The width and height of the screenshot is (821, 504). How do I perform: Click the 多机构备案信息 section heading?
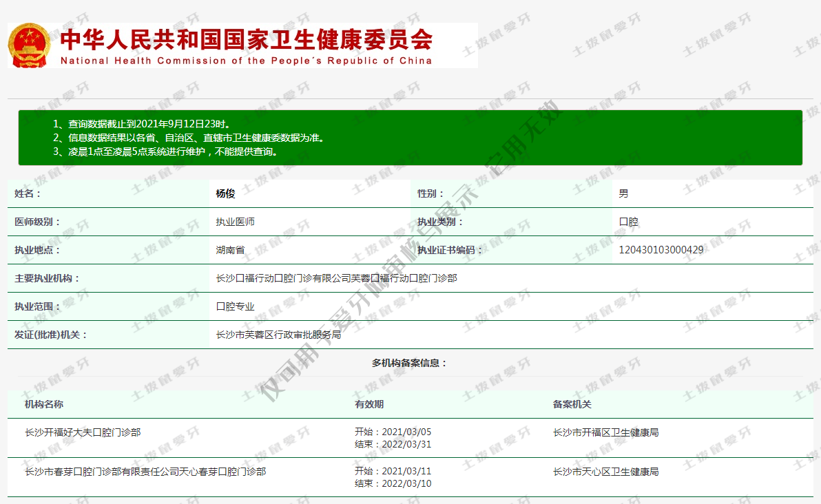410,363
